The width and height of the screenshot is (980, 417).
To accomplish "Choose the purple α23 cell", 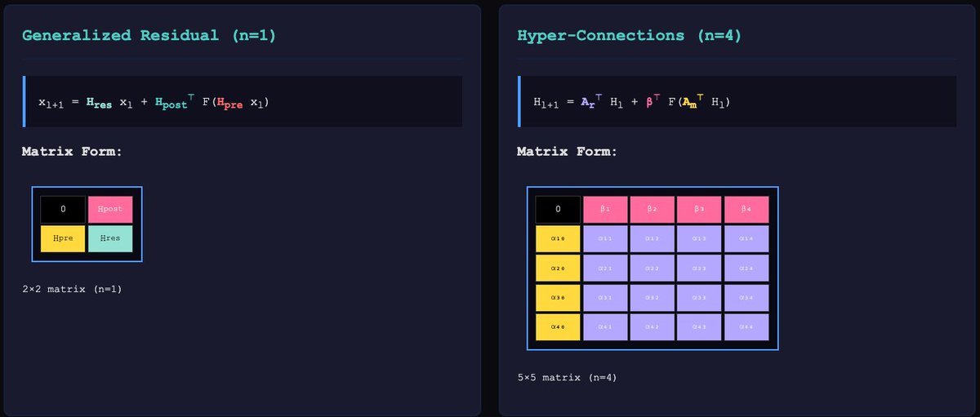I will point(699,268).
